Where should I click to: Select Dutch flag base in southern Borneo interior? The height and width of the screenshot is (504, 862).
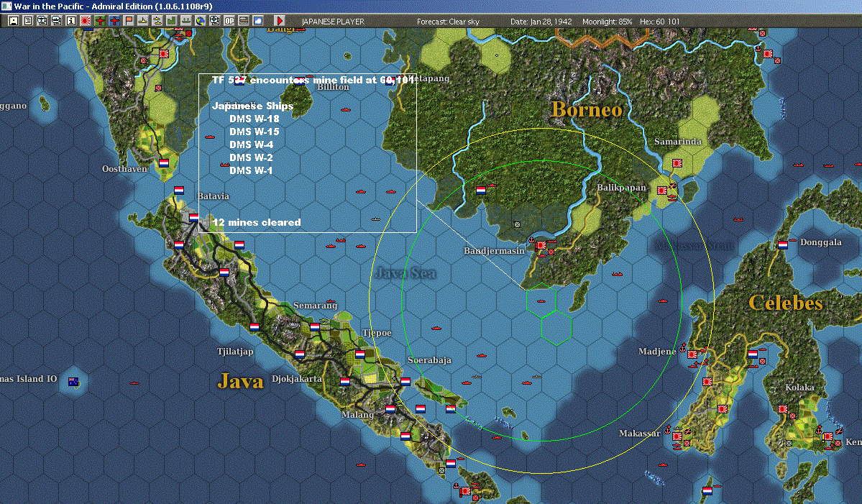481,190
